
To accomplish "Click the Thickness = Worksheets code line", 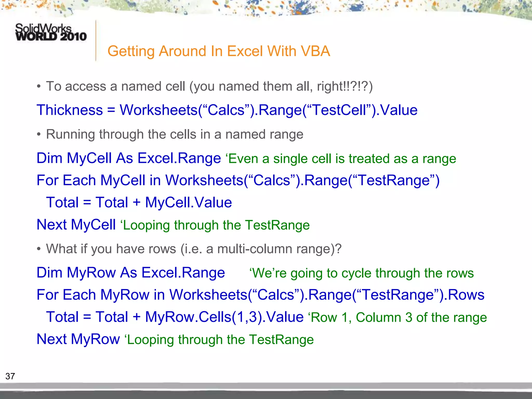I will [x=227, y=110].
